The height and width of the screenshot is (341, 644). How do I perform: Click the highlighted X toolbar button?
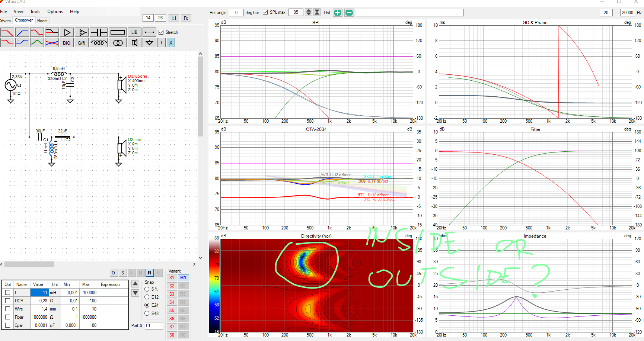[x=170, y=43]
